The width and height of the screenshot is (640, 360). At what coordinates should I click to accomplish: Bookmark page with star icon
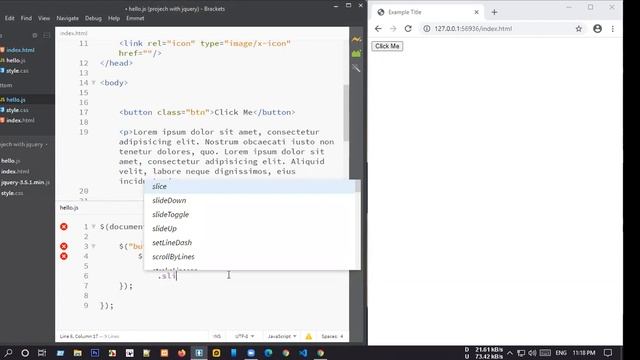click(x=579, y=29)
